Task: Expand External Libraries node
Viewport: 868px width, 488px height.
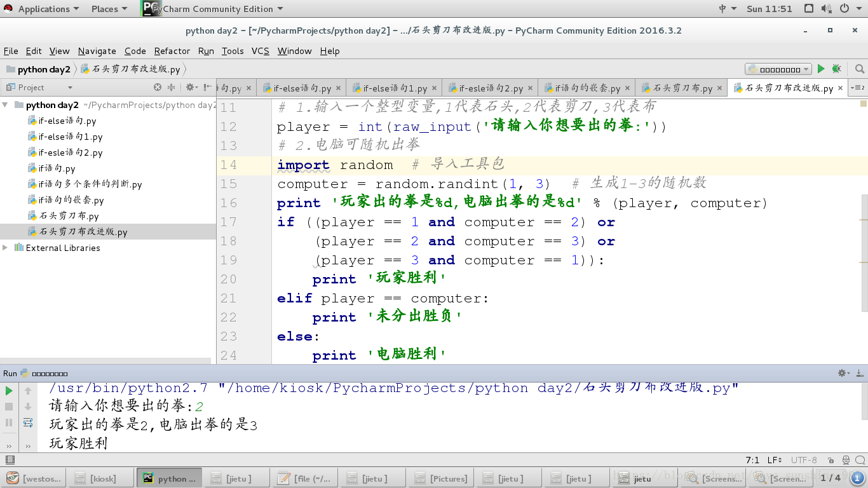Action: point(6,248)
